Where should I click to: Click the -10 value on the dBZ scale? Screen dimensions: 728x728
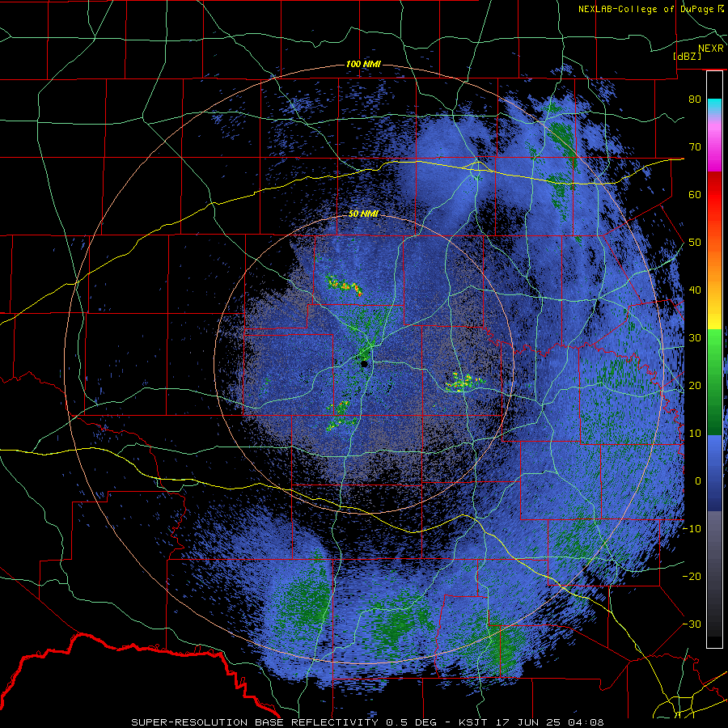coord(692,529)
